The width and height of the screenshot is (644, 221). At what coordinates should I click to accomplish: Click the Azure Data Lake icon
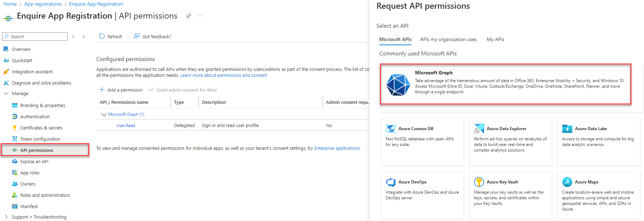(x=567, y=129)
